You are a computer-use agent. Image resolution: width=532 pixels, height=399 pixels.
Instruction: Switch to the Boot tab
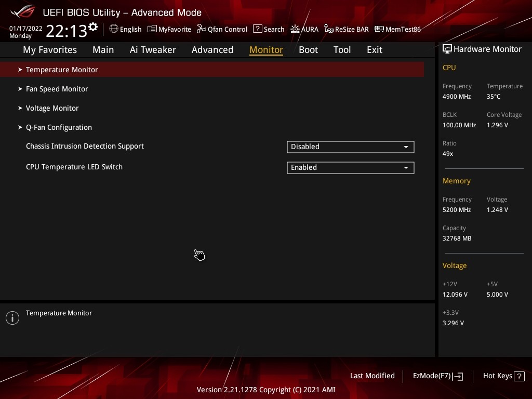tap(308, 50)
